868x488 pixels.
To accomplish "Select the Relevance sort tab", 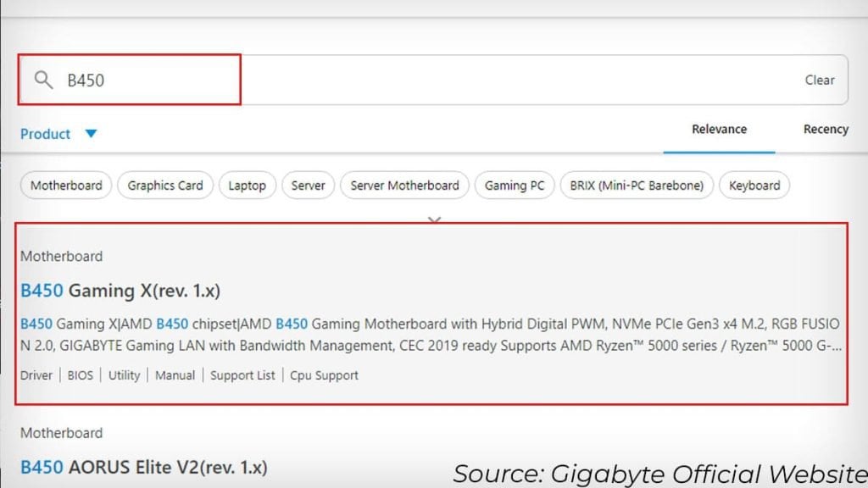I will pos(719,129).
